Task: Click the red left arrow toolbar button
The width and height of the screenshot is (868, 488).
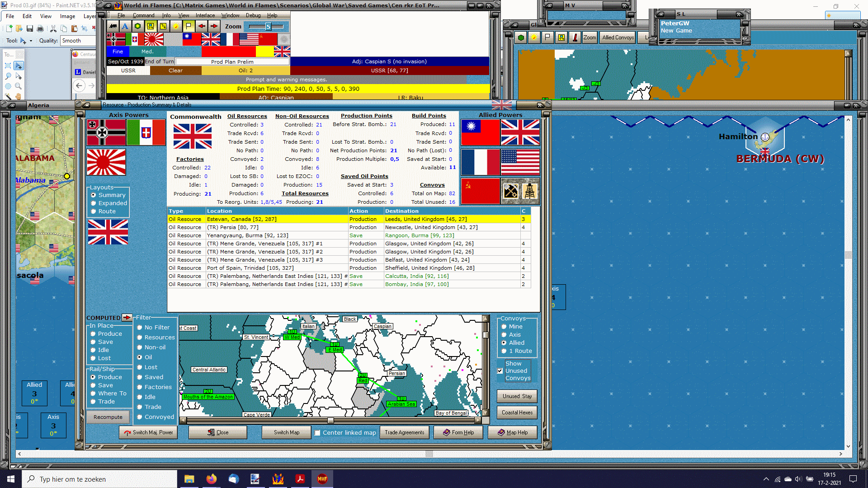Action: click(201, 26)
